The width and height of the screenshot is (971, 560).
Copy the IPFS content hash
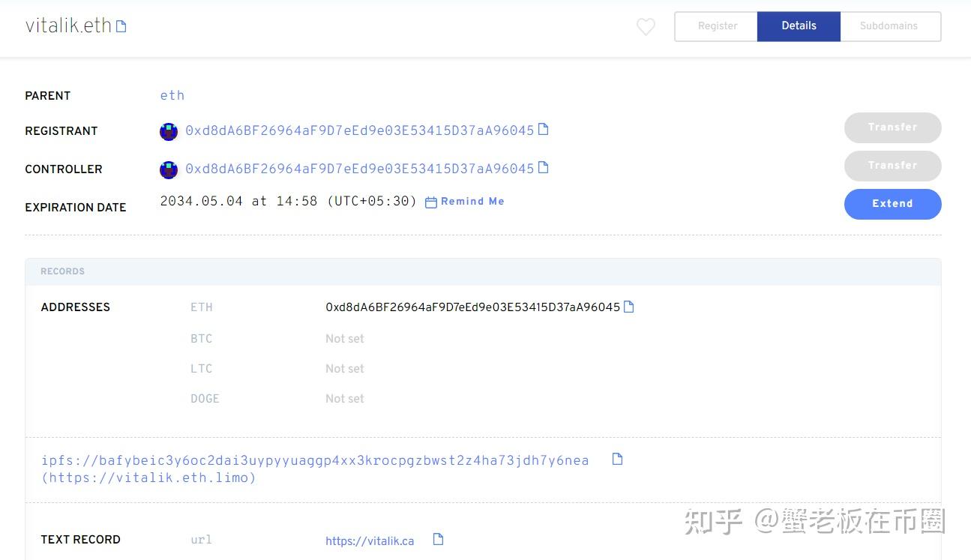(616, 458)
